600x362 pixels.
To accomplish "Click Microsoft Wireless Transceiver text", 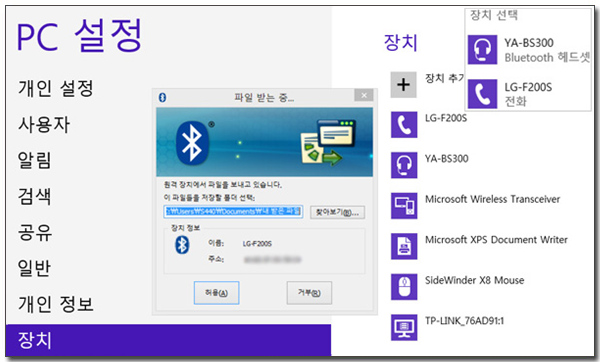I will [492, 199].
